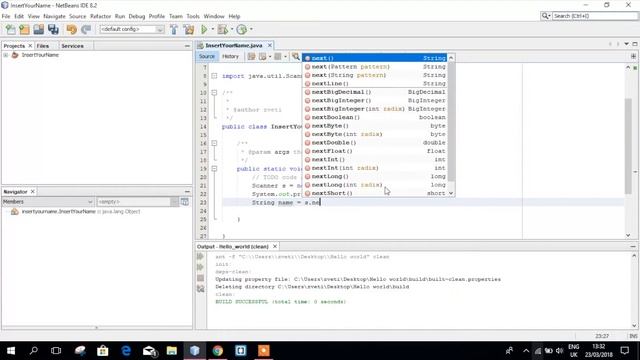Screen dimensions: 640x360
Task: Close the Output Hello_world (clean) tab
Action: pos(275,247)
